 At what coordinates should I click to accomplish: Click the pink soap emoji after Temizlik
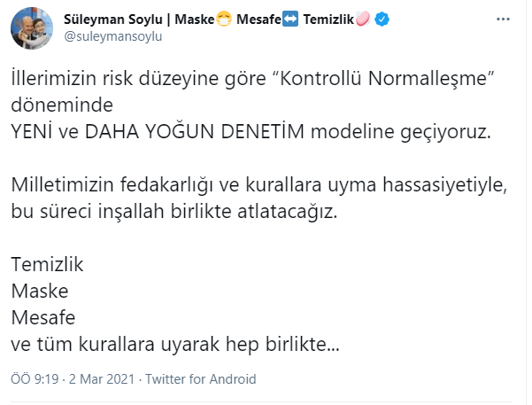coord(362,19)
